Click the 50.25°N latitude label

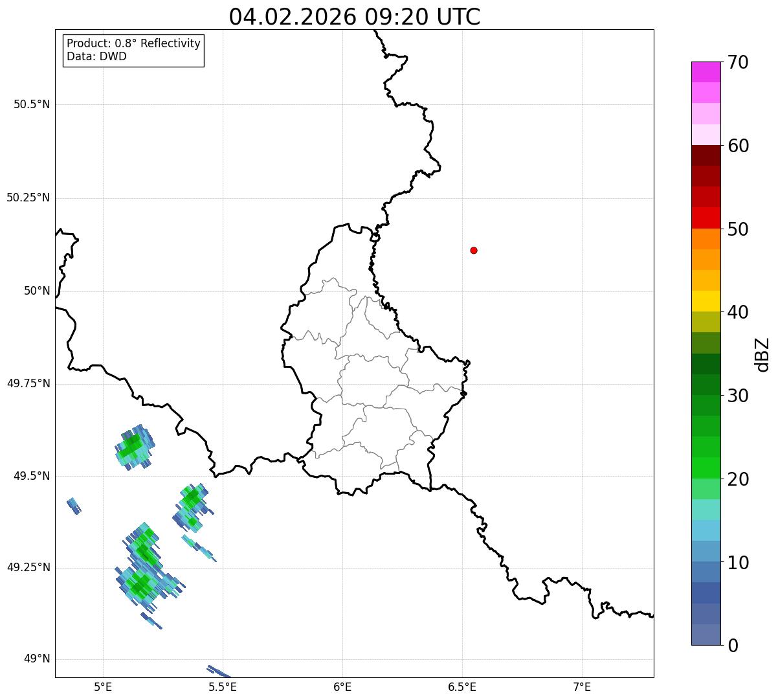[x=28, y=198]
